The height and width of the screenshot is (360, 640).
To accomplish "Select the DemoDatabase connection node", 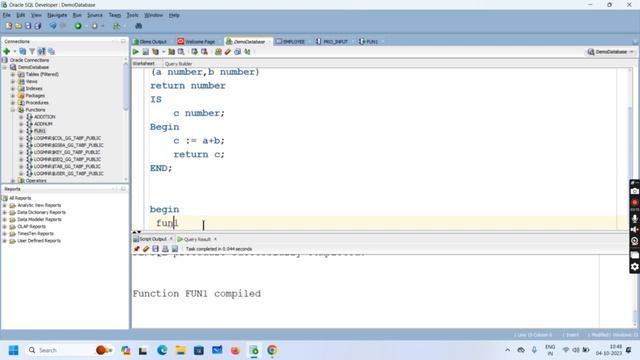I will [33, 67].
